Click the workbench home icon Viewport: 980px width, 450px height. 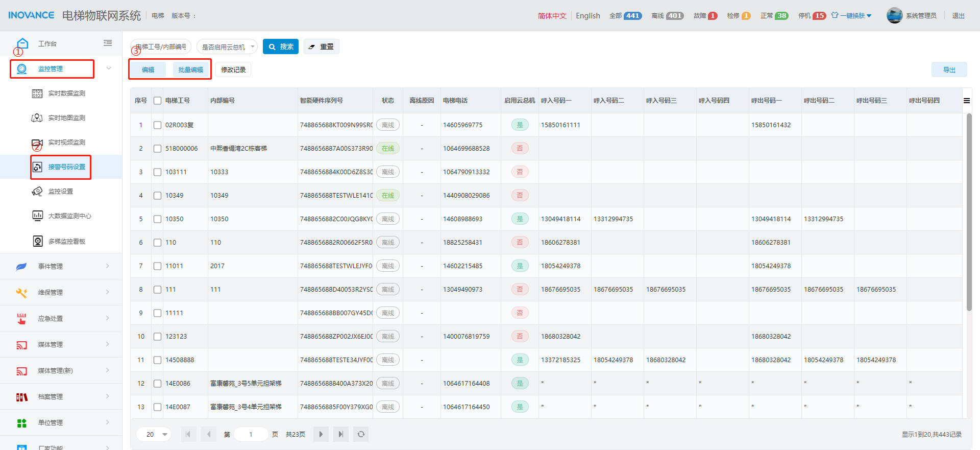coord(22,43)
